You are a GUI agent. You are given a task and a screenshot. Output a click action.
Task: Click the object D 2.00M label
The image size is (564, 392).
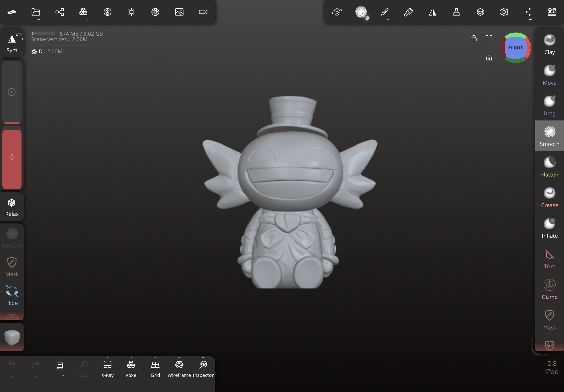click(x=47, y=52)
